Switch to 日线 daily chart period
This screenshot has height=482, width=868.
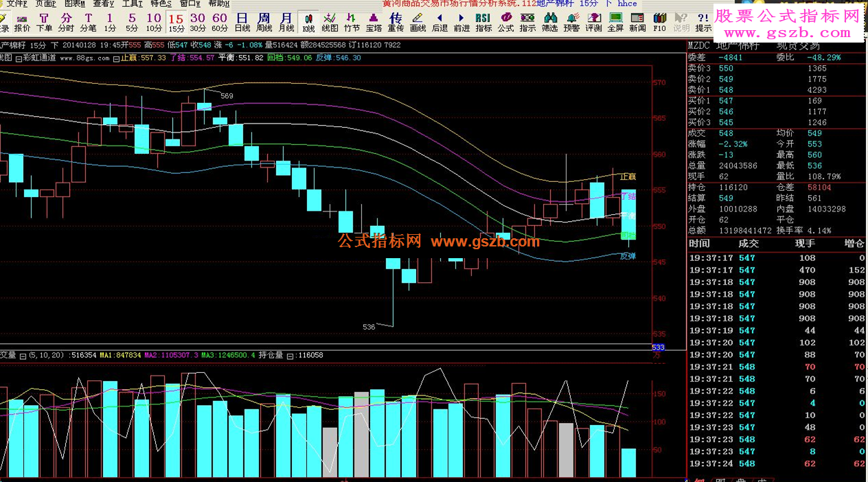coord(242,21)
